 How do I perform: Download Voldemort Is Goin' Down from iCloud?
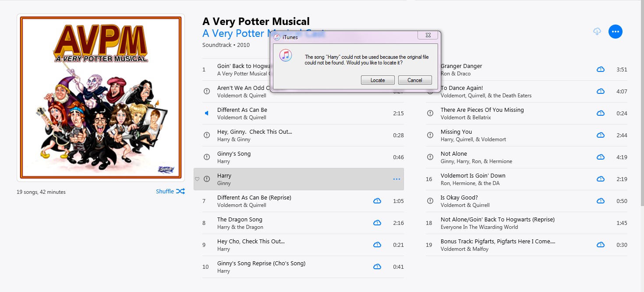601,179
